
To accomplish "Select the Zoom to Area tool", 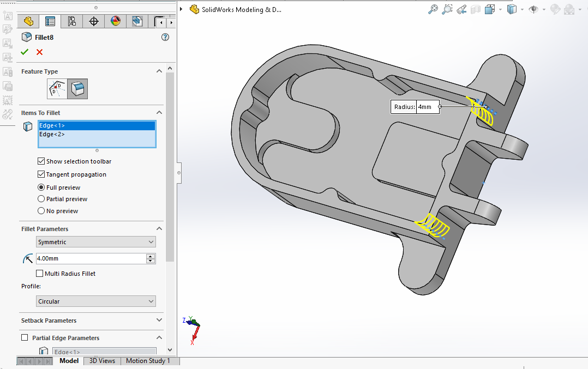I will coord(447,9).
